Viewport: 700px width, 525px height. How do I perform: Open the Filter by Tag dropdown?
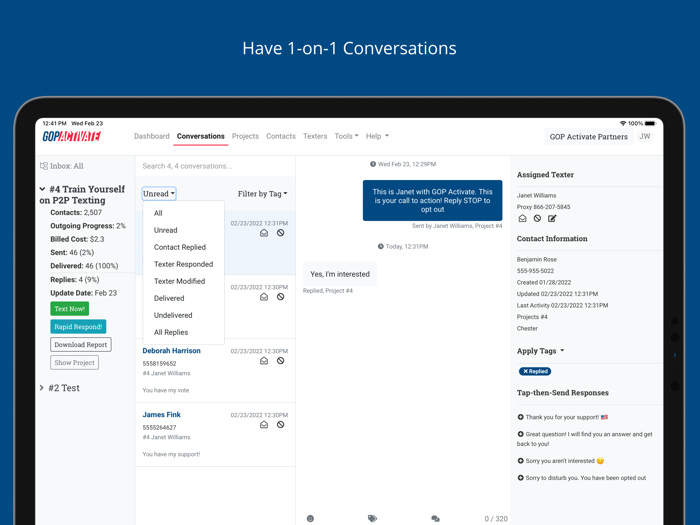pos(262,194)
